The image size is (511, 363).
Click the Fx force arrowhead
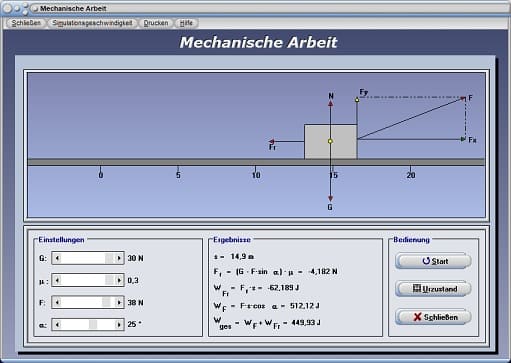pos(463,139)
